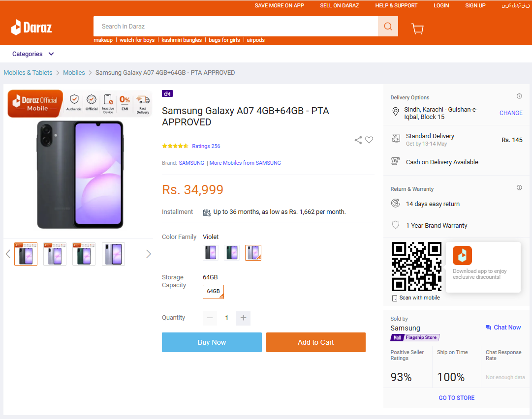This screenshot has height=419, width=532.
Task: Click watch for boys suggestion
Action: (x=137, y=40)
